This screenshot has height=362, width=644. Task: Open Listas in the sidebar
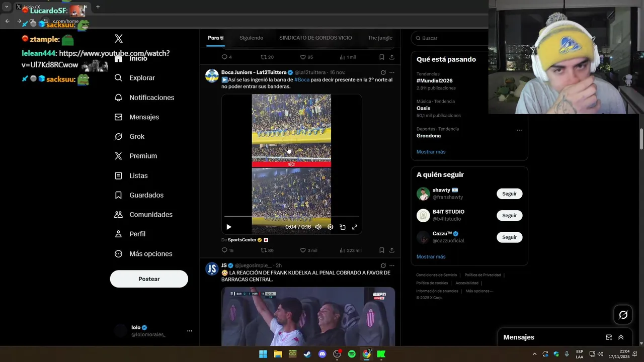pyautogui.click(x=131, y=175)
